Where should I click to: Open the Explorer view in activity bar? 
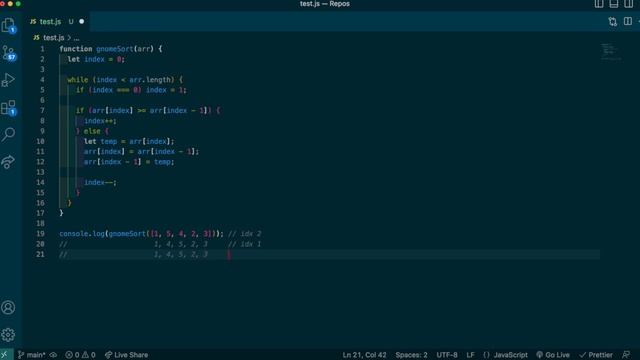9,26
